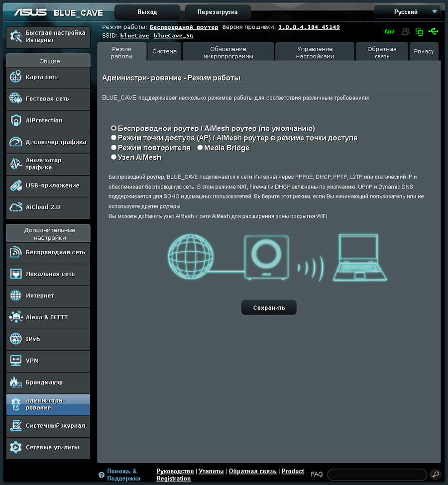Switch to the Режим работы tab
Viewport: 448px width, 485px height.
pos(121,52)
